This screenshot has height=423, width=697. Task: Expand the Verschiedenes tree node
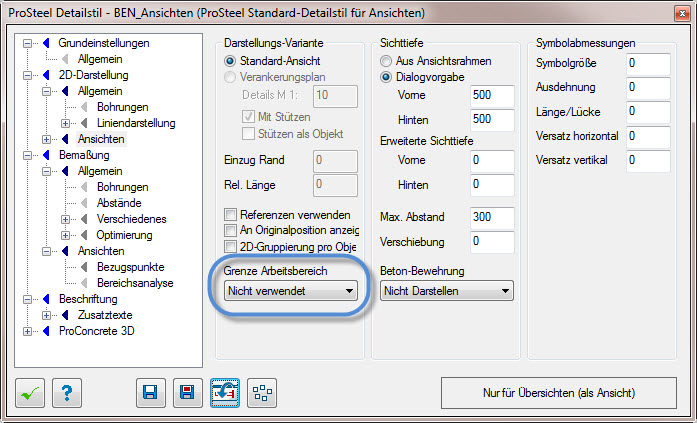coord(65,219)
